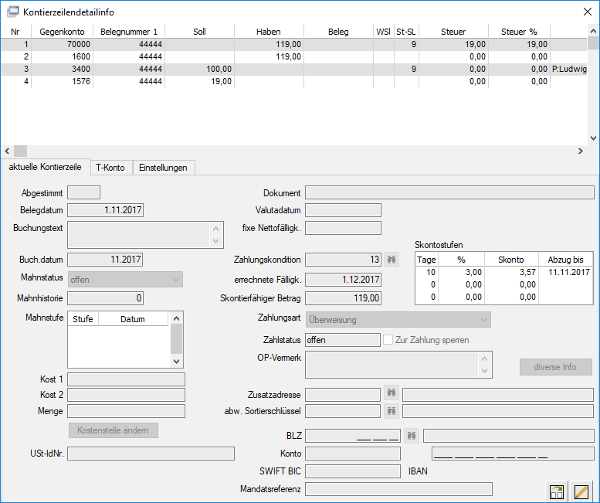Click the Konto input field
This screenshot has width=600, height=503.
point(353,454)
